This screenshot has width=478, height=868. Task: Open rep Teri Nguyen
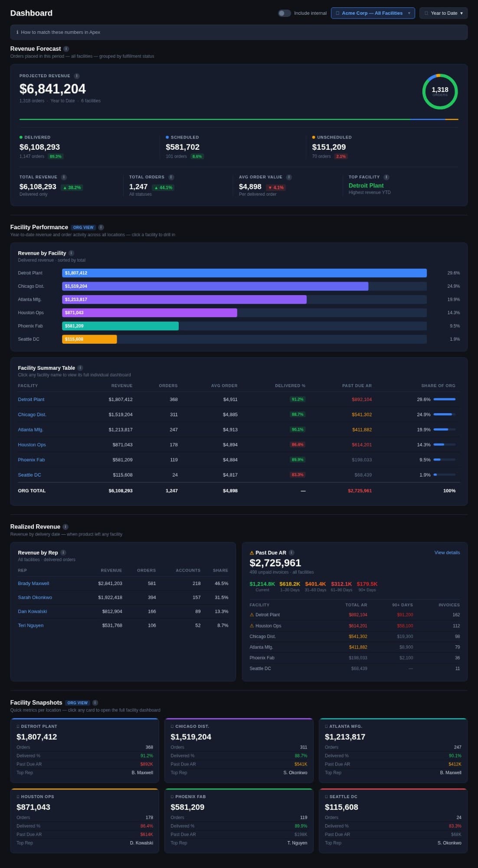tap(31, 625)
